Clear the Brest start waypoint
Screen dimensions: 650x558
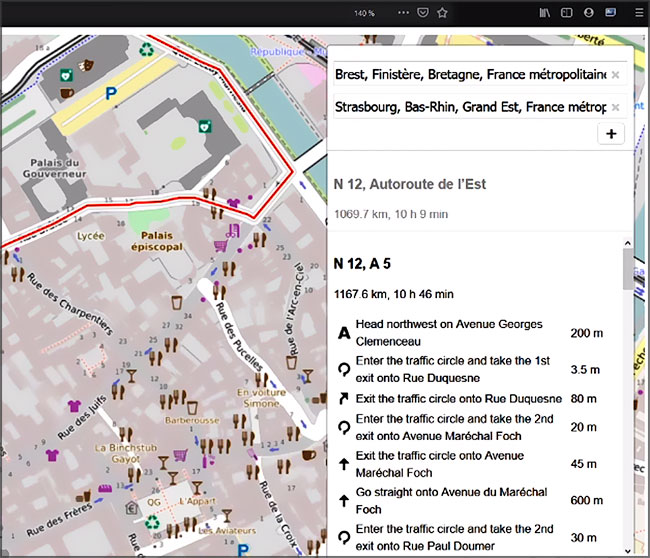[616, 75]
